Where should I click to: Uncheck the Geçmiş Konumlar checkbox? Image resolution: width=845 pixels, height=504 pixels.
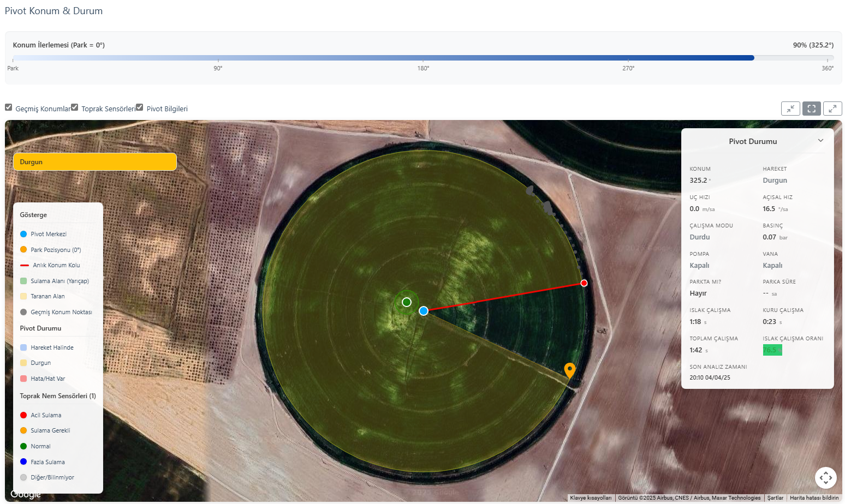[x=9, y=107]
